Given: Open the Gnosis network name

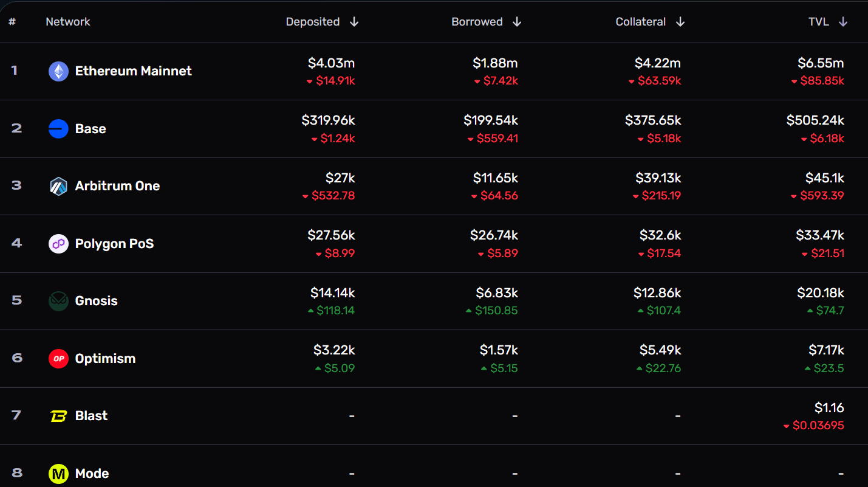Looking at the screenshot, I should click(96, 301).
